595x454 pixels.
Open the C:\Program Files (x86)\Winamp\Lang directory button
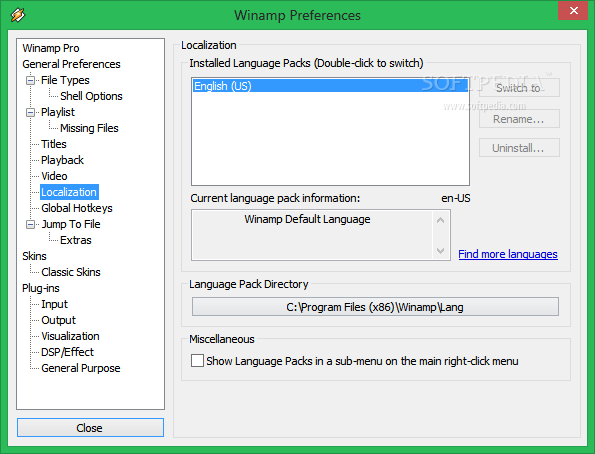tap(375, 307)
